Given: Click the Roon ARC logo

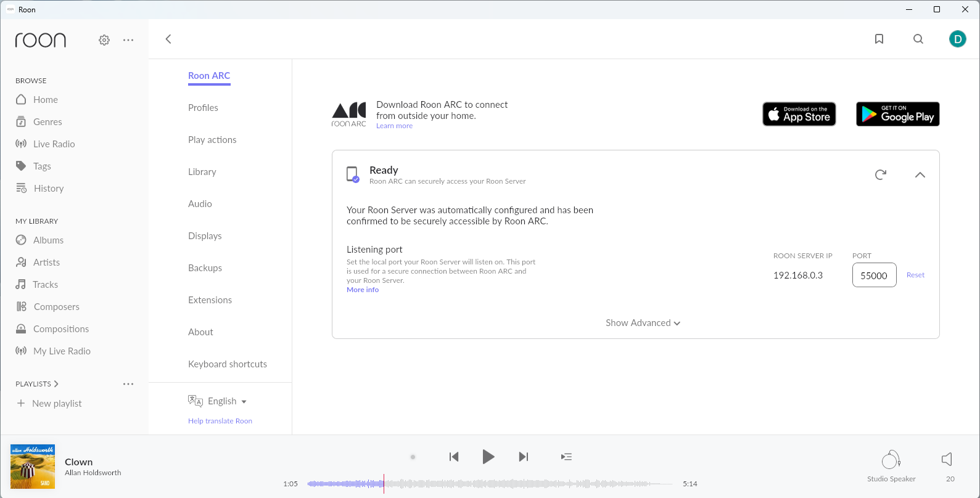Looking at the screenshot, I should [x=349, y=115].
